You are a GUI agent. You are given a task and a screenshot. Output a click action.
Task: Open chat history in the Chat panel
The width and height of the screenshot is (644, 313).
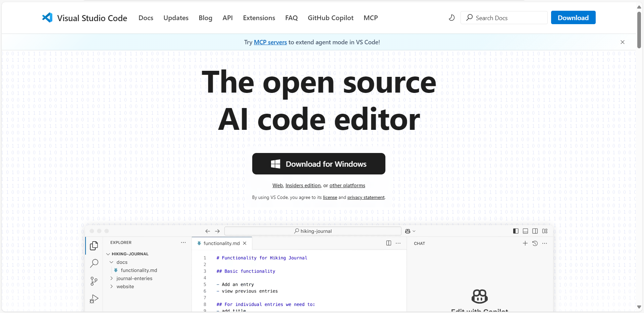coord(535,243)
